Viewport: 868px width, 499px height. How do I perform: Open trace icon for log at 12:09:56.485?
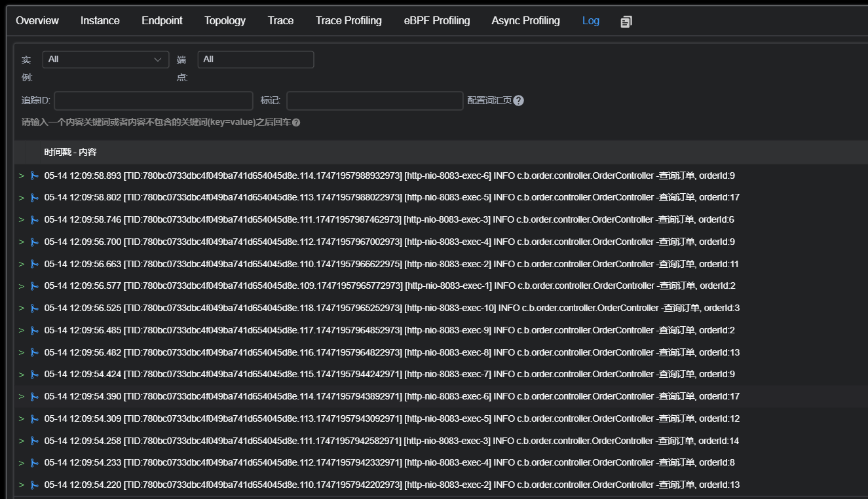35,331
